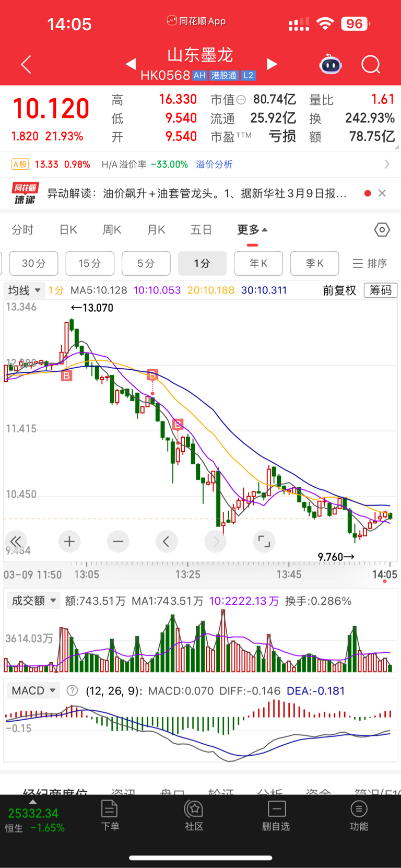The width and height of the screenshot is (401, 868).
Task: Tap 删自选 remove from watchlist
Action: tap(276, 815)
